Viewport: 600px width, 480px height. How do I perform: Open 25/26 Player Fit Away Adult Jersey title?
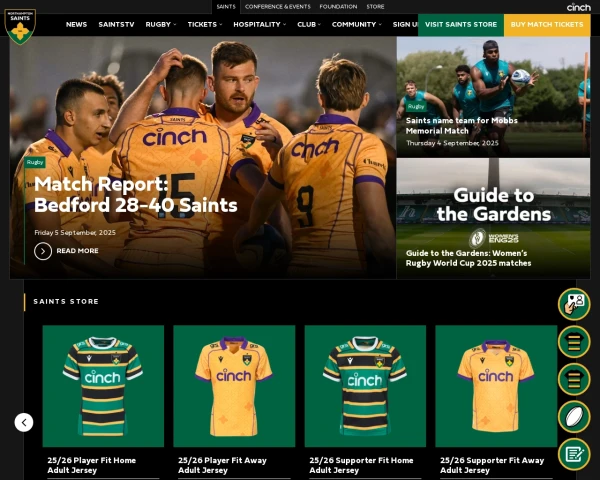tap(222, 465)
